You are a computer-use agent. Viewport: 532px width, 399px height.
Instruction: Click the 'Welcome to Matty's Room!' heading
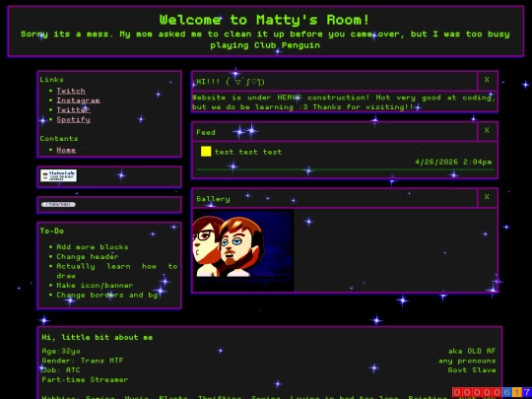[264, 20]
